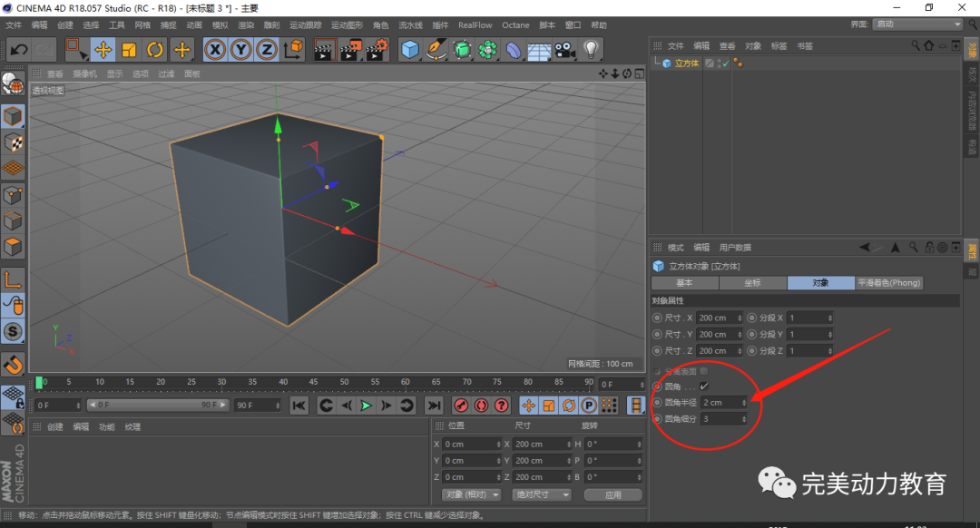Click the timeline ruler at frame 45
The image size is (980, 528).
coord(314,382)
